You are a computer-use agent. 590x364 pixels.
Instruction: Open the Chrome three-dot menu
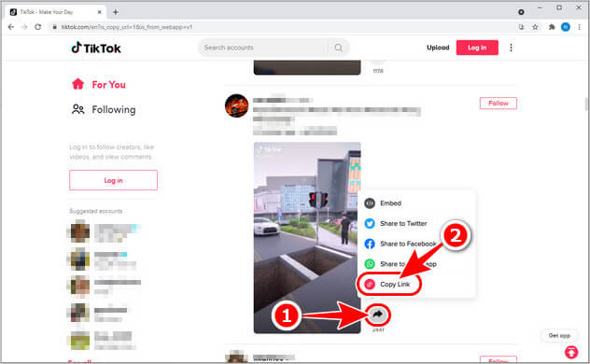pyautogui.click(x=580, y=27)
